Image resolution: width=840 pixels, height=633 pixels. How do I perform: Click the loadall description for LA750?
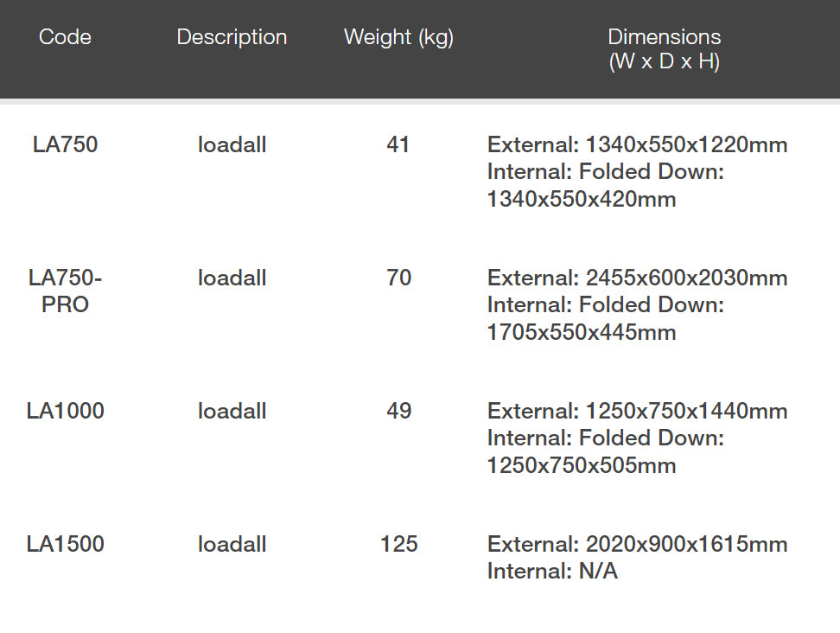pyautogui.click(x=232, y=144)
